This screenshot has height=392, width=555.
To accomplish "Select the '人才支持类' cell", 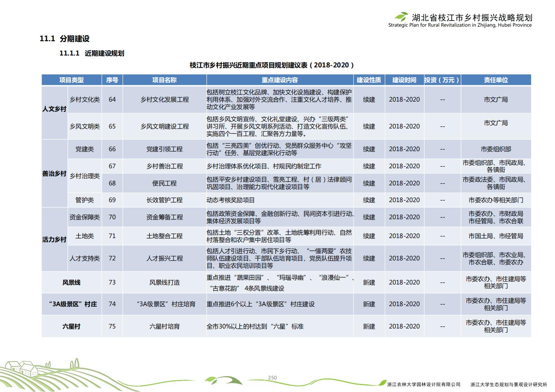I will point(85,258).
